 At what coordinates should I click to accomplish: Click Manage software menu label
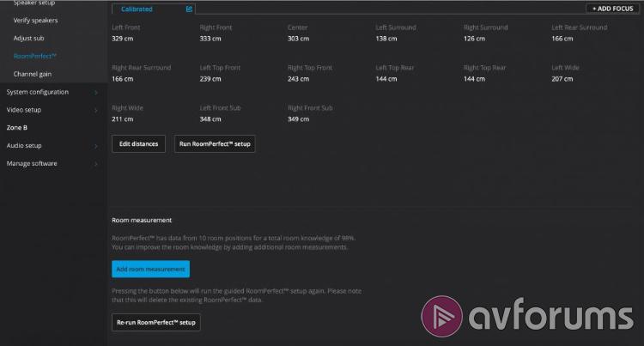(x=32, y=163)
